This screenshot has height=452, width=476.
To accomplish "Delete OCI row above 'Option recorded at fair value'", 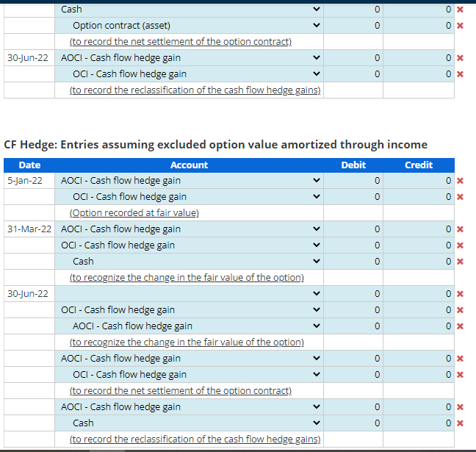I will (460, 197).
